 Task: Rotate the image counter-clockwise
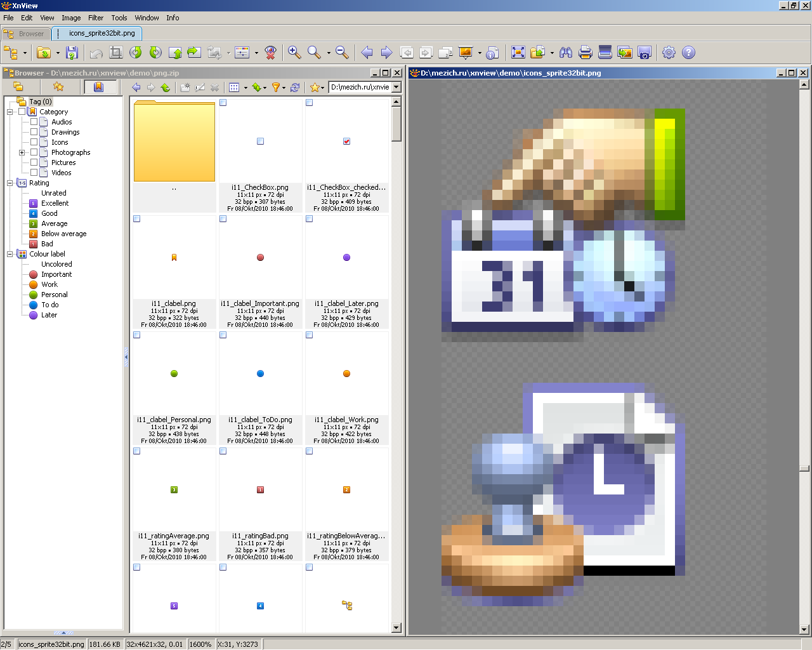point(136,53)
